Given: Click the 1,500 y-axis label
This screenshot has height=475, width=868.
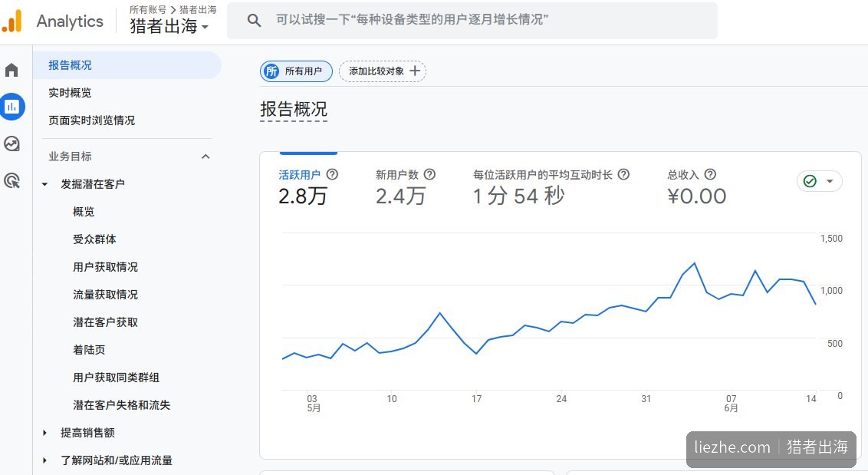Looking at the screenshot, I should (831, 239).
